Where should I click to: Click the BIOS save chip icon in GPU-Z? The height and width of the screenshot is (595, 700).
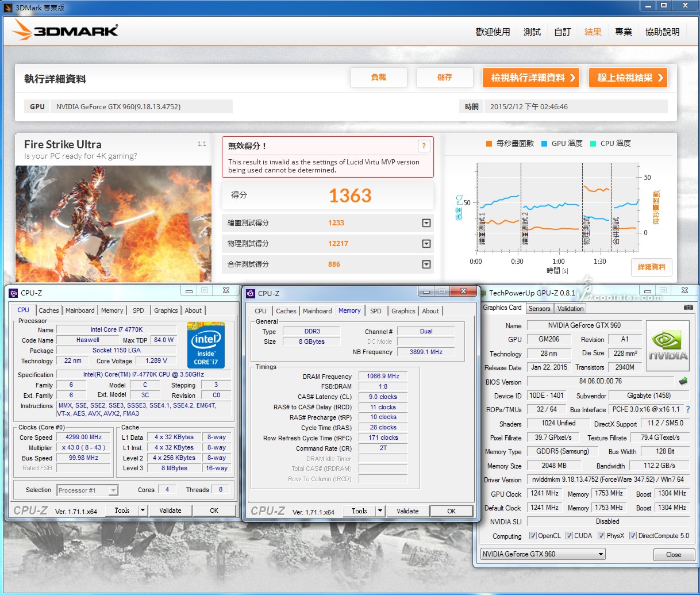point(683,381)
